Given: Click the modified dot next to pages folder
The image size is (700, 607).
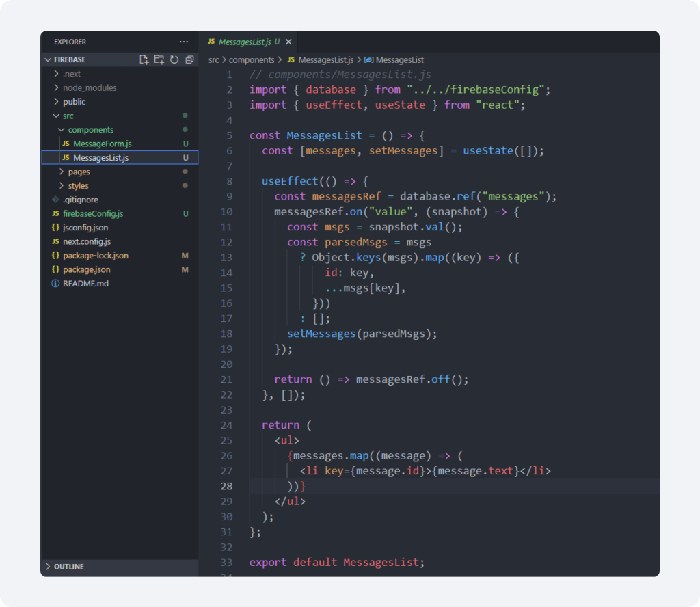Looking at the screenshot, I should tap(185, 172).
